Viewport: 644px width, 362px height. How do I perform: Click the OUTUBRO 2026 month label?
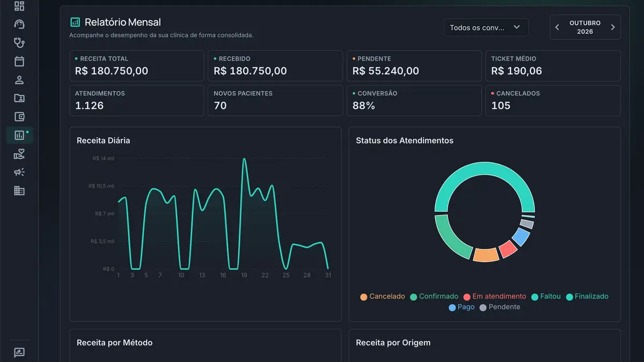[585, 27]
